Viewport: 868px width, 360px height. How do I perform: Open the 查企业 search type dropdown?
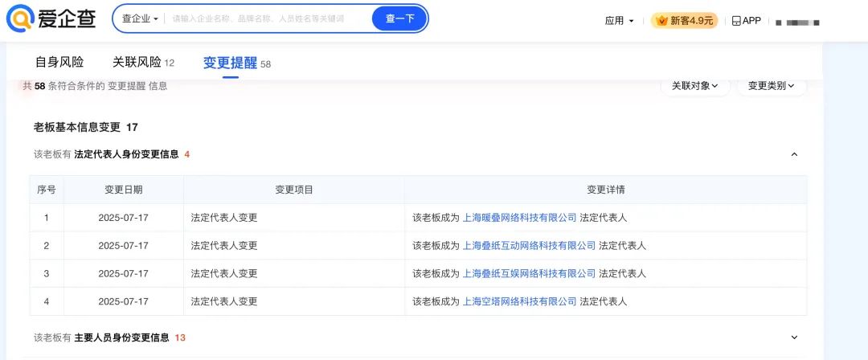tap(140, 18)
